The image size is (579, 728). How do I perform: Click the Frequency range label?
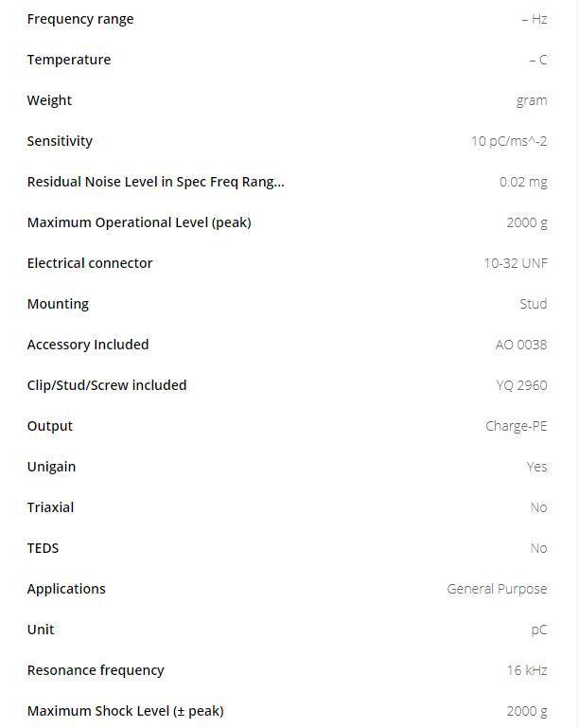click(x=80, y=19)
